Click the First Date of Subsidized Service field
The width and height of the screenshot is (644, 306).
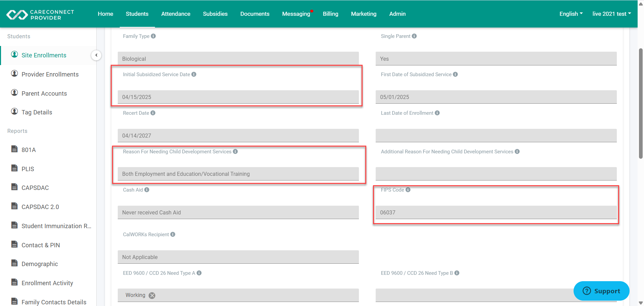point(496,97)
